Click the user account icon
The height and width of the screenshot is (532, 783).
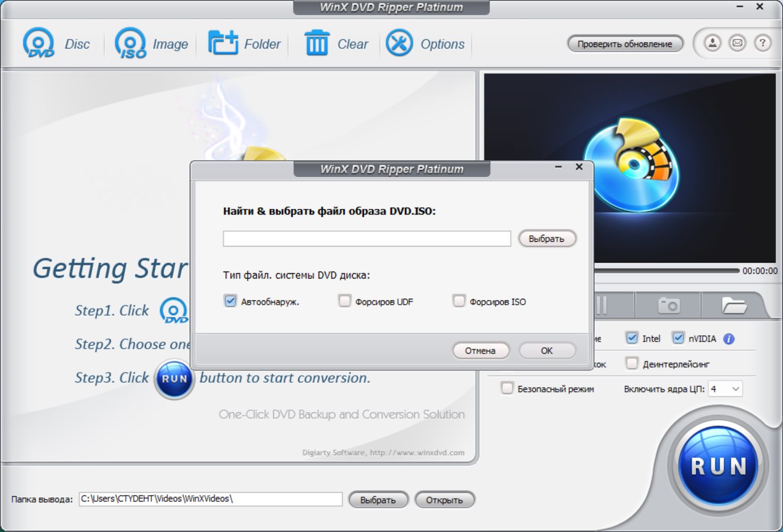[x=712, y=43]
